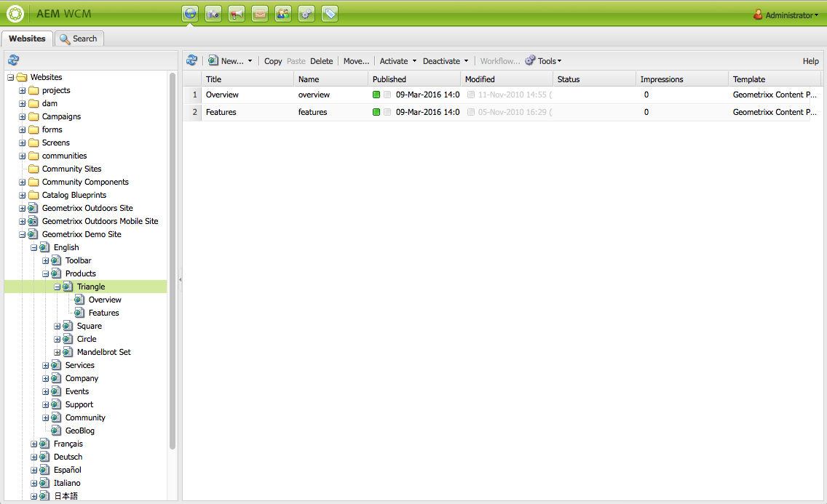
Task: Collapse the Triangle node
Action: pos(57,287)
